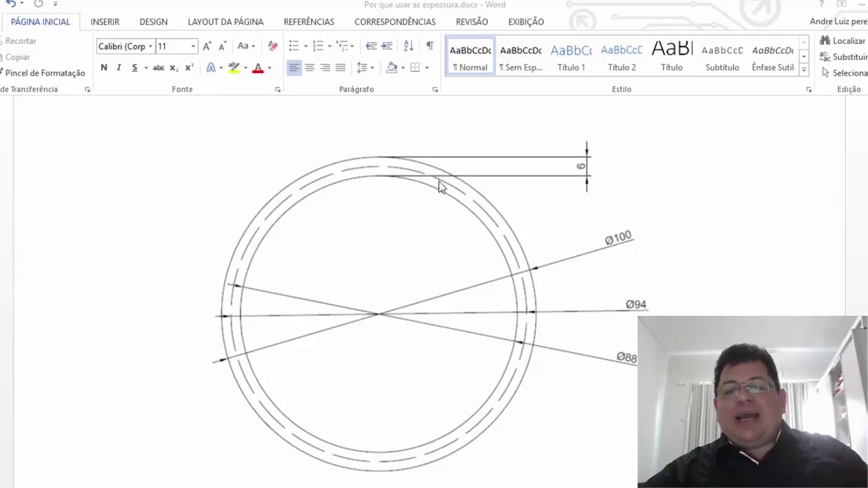Activate Pincel de Formatação
868x488 pixels.
[43, 73]
